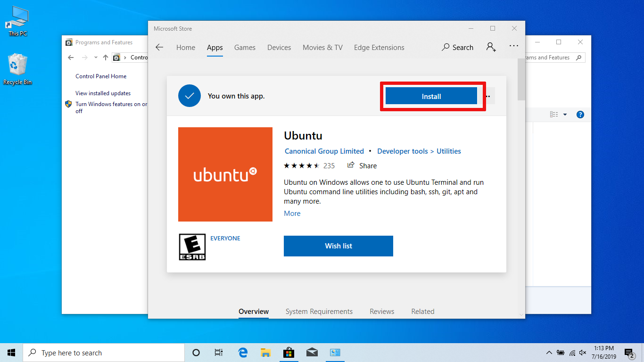
Task: Click the Share icon for Ubuntu
Action: pyautogui.click(x=351, y=165)
